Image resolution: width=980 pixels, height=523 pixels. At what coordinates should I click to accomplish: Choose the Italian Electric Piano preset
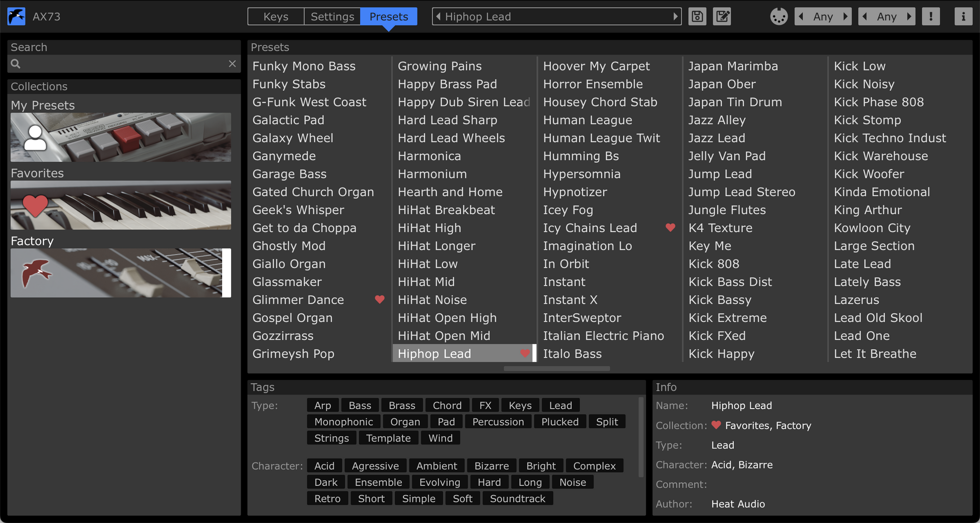pos(603,336)
